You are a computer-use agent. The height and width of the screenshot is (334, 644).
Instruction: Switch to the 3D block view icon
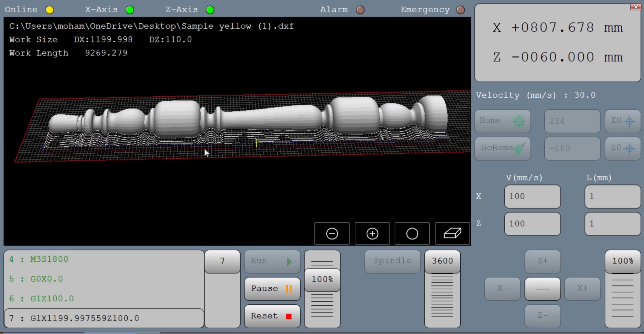click(x=452, y=234)
